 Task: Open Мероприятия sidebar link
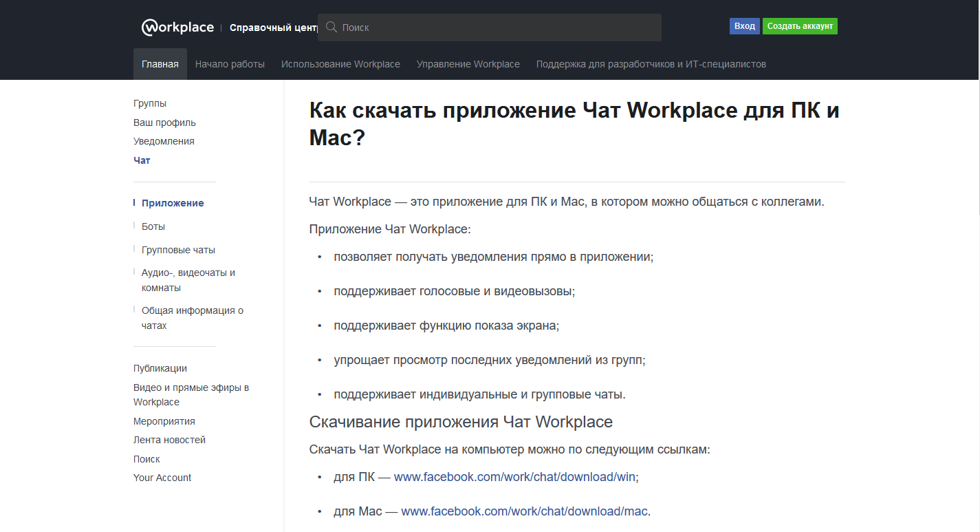point(164,421)
